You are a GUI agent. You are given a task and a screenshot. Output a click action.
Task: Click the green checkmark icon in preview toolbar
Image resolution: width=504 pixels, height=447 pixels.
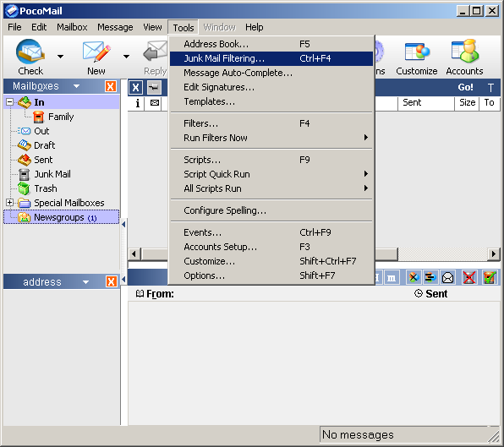[490, 277]
